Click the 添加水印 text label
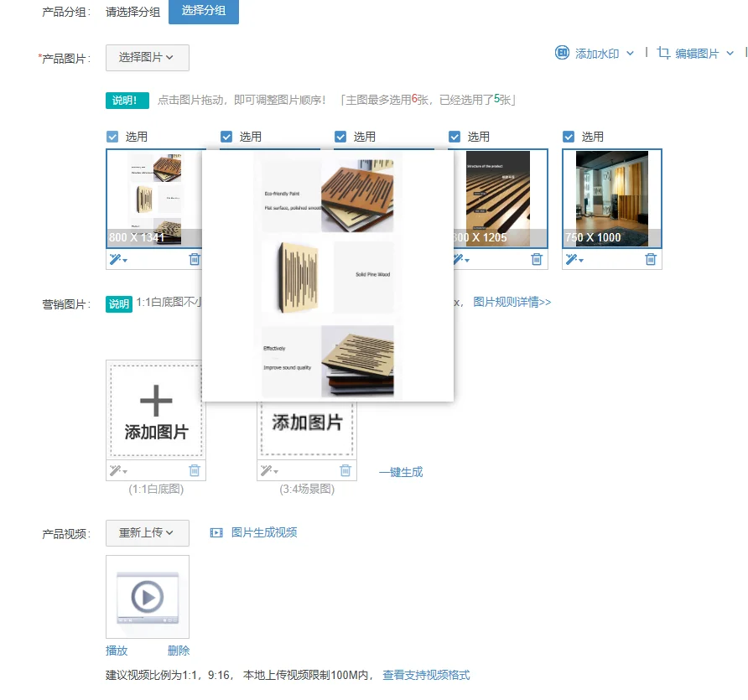748x700 pixels. click(597, 54)
